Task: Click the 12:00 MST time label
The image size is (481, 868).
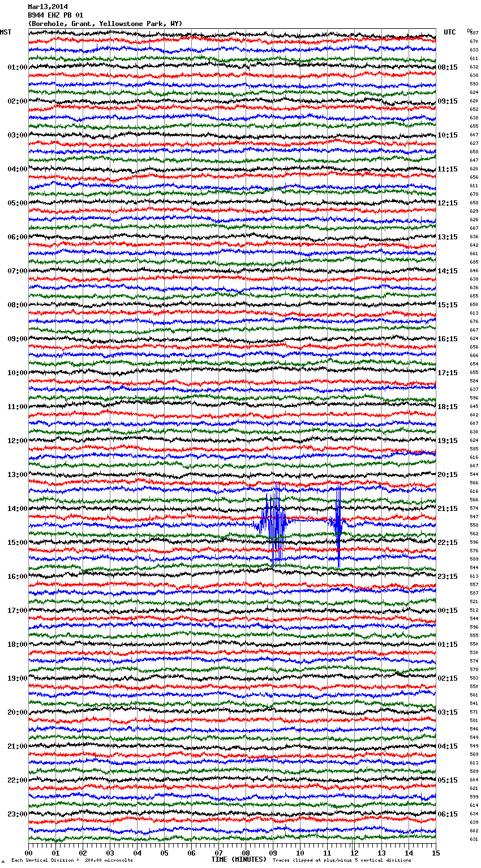Action: click(x=17, y=441)
